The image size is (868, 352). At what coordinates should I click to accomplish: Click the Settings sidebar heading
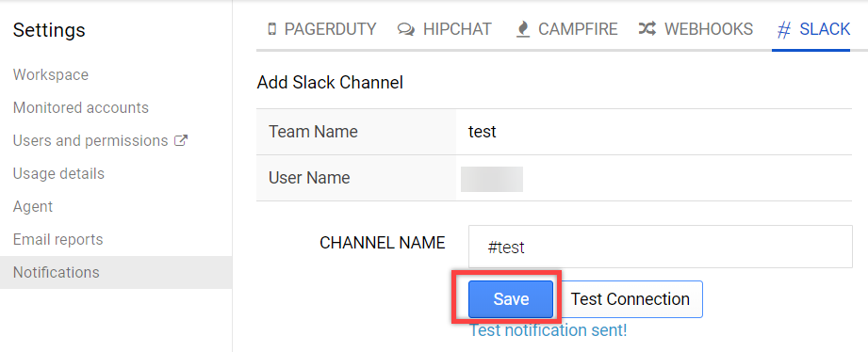pyautogui.click(x=49, y=30)
